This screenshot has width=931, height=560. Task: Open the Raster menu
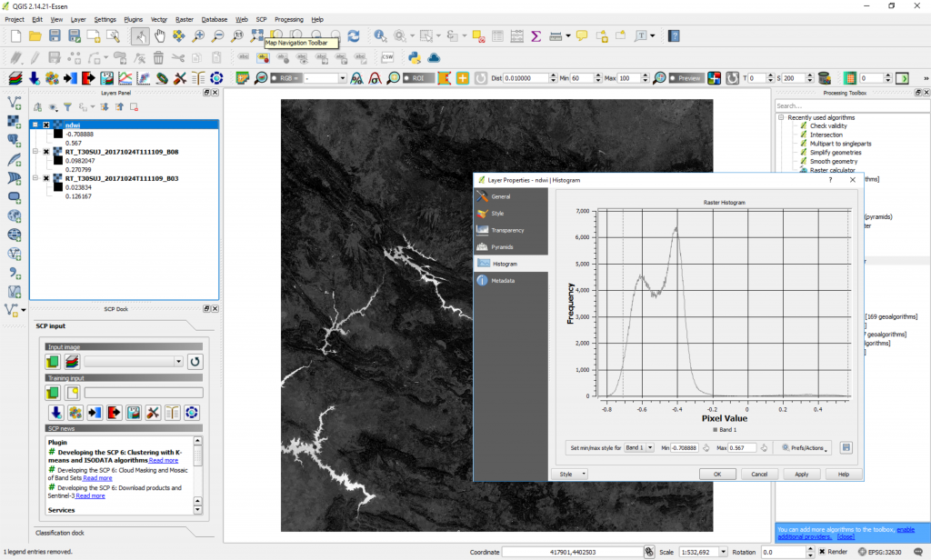coord(185,19)
